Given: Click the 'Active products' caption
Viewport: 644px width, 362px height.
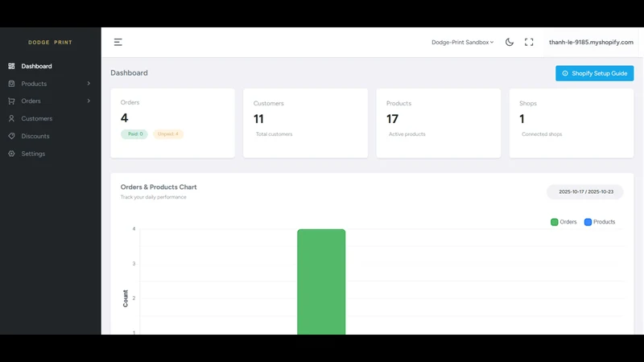Looking at the screenshot, I should click(407, 134).
